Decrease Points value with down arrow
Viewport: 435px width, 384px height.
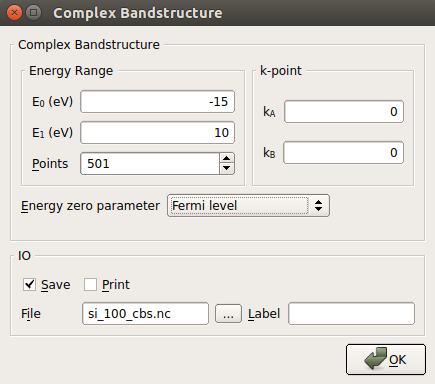227,168
